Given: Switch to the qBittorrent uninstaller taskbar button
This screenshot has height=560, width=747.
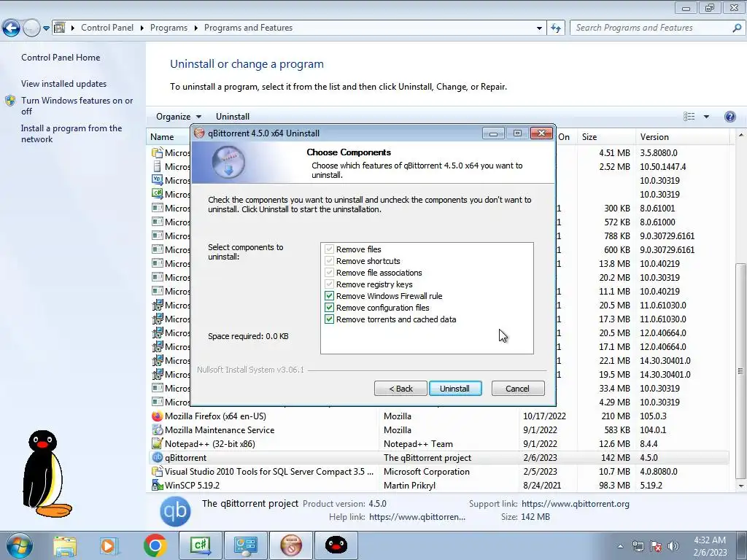Looking at the screenshot, I should 290,545.
